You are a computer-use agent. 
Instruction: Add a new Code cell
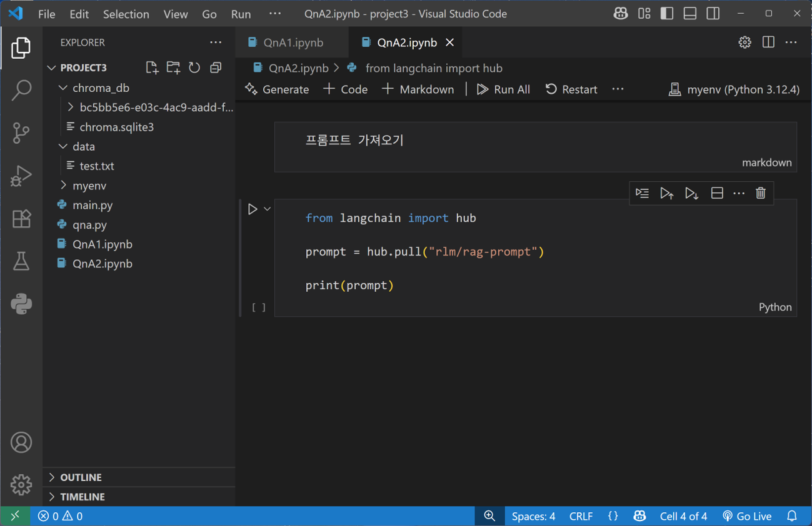click(345, 89)
